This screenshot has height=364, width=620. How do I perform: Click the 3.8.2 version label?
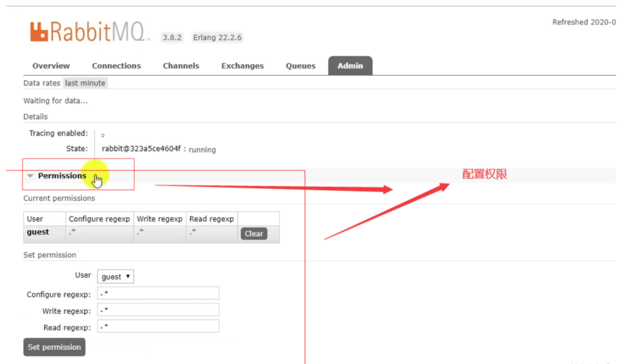[172, 38]
